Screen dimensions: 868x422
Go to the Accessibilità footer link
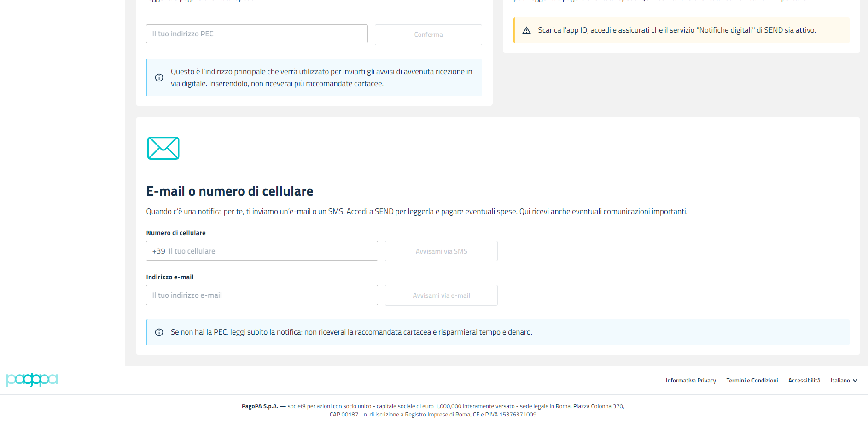click(x=804, y=381)
